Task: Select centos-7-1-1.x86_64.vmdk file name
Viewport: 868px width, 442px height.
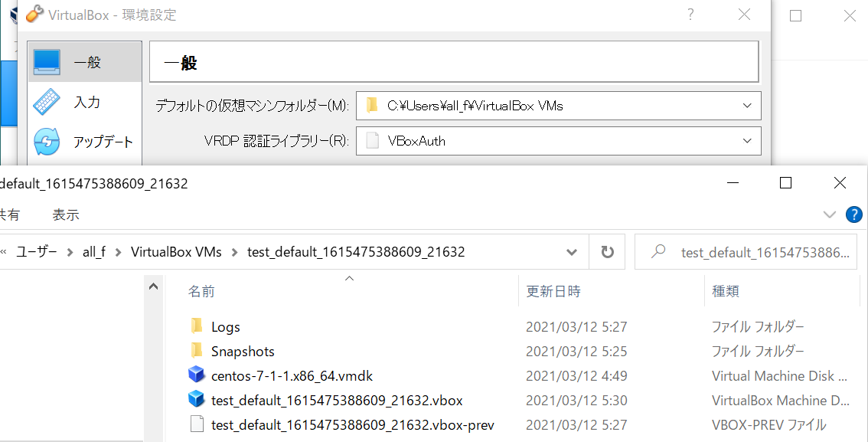Action: pyautogui.click(x=292, y=375)
